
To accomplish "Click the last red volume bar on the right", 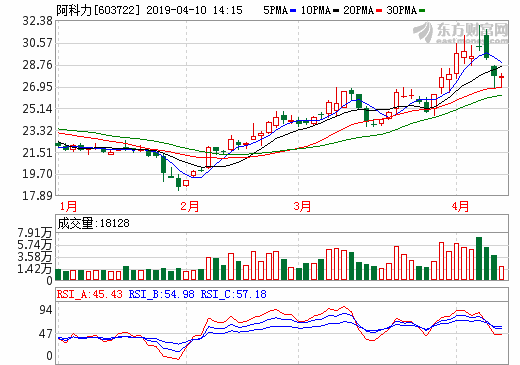I will pos(502,273).
